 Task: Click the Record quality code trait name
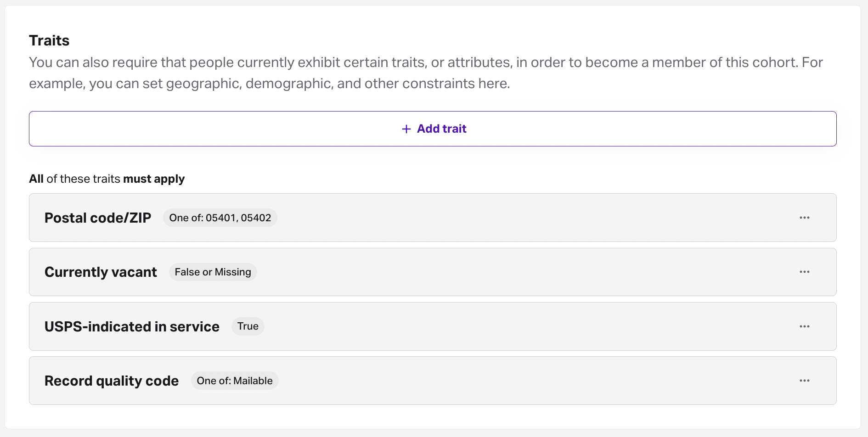[112, 381]
